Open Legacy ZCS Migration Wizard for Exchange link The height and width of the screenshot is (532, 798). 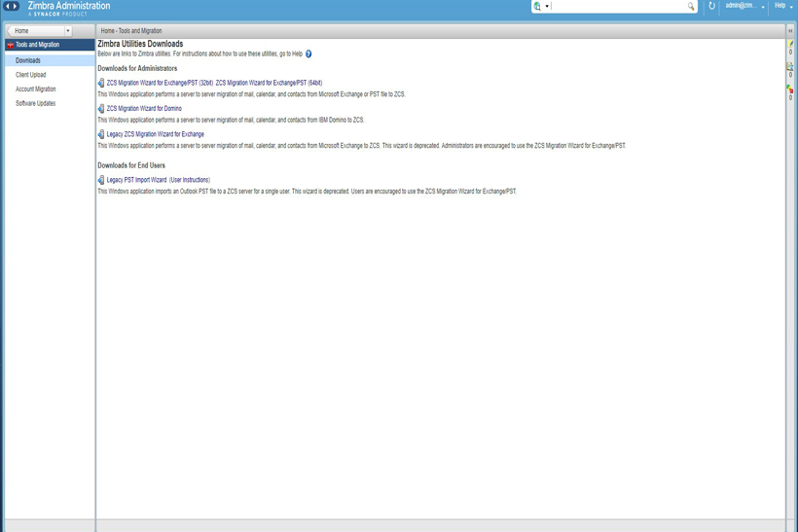156,134
